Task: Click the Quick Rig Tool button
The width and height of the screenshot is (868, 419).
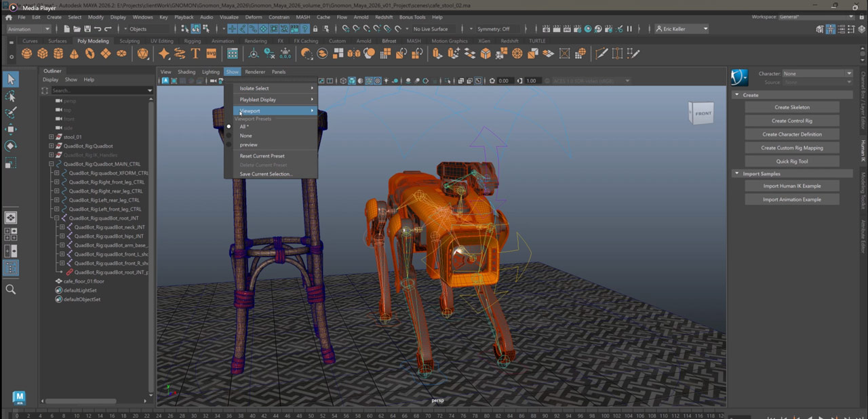Action: tap(791, 161)
